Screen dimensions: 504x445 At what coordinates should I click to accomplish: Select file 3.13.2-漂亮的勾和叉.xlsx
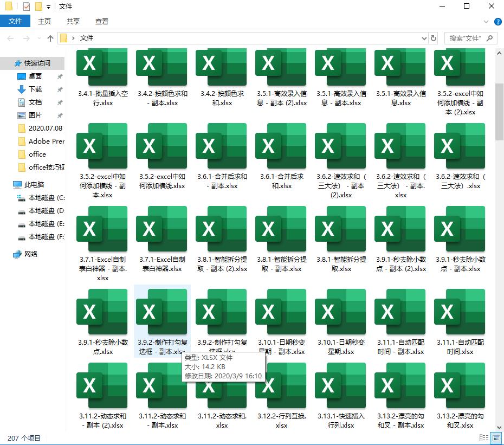click(x=460, y=396)
